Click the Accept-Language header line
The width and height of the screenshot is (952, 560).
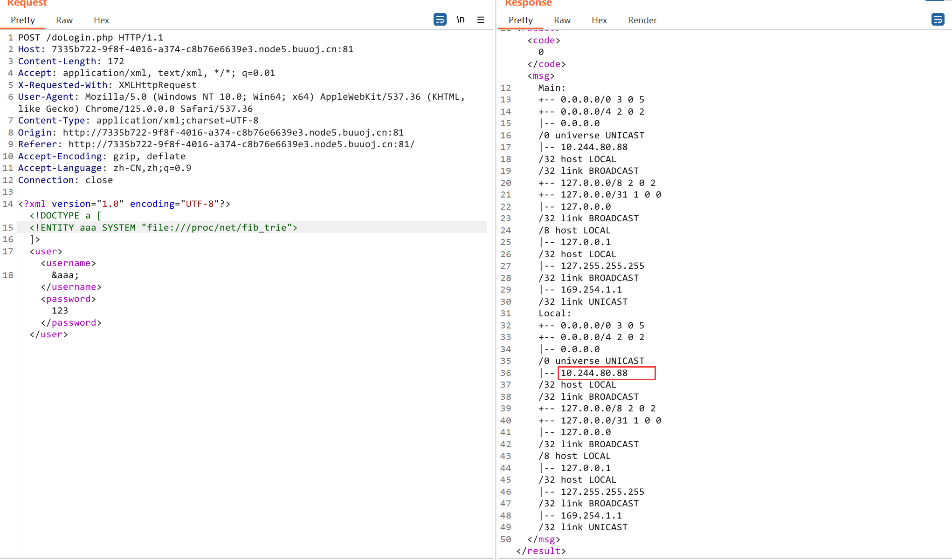tap(104, 168)
